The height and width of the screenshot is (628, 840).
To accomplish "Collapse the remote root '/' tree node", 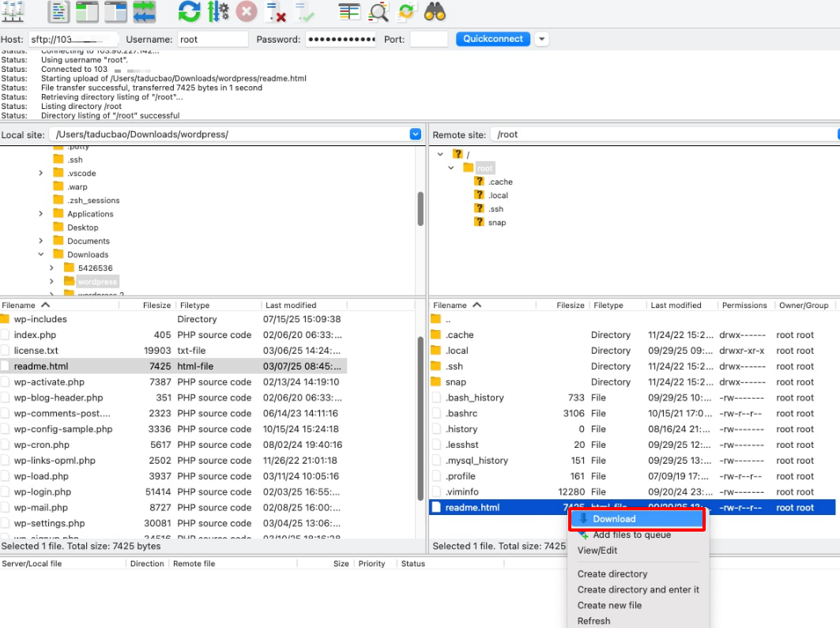I will click(440, 154).
